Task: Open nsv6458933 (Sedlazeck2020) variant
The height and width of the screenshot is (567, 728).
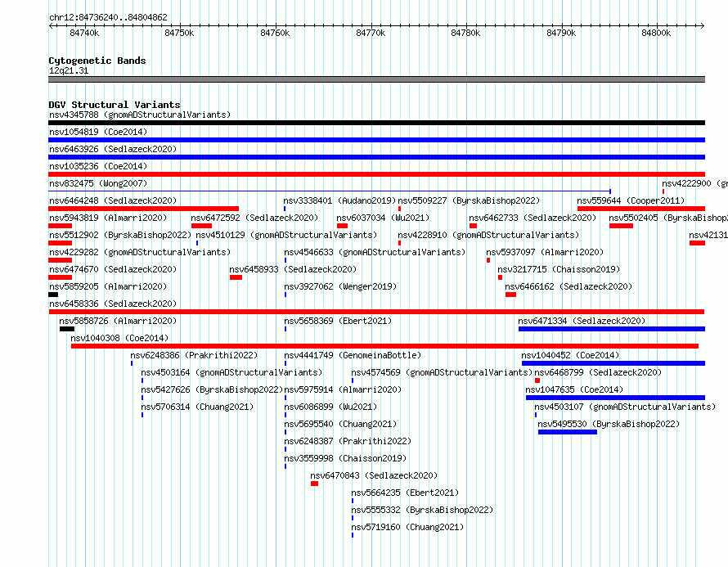Action: [293, 269]
